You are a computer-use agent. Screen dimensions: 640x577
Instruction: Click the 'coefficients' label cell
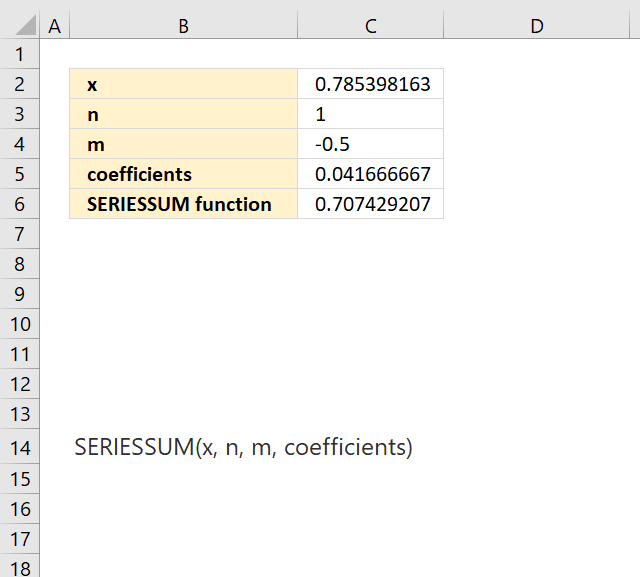point(184,174)
